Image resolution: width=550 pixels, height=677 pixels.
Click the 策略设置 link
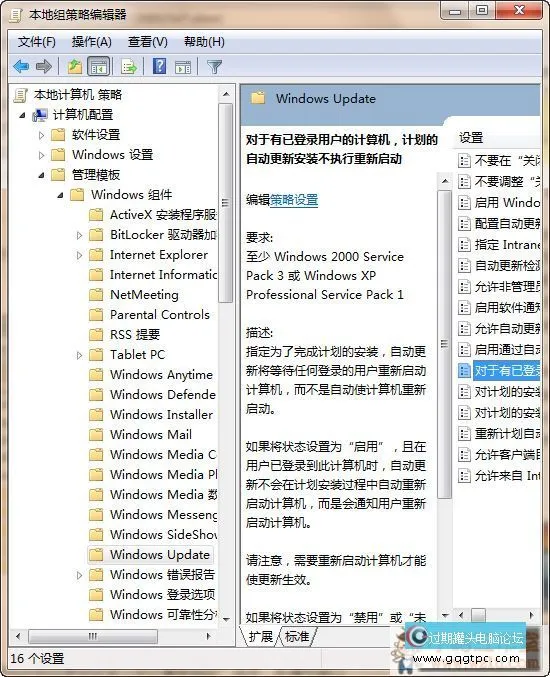[294, 200]
